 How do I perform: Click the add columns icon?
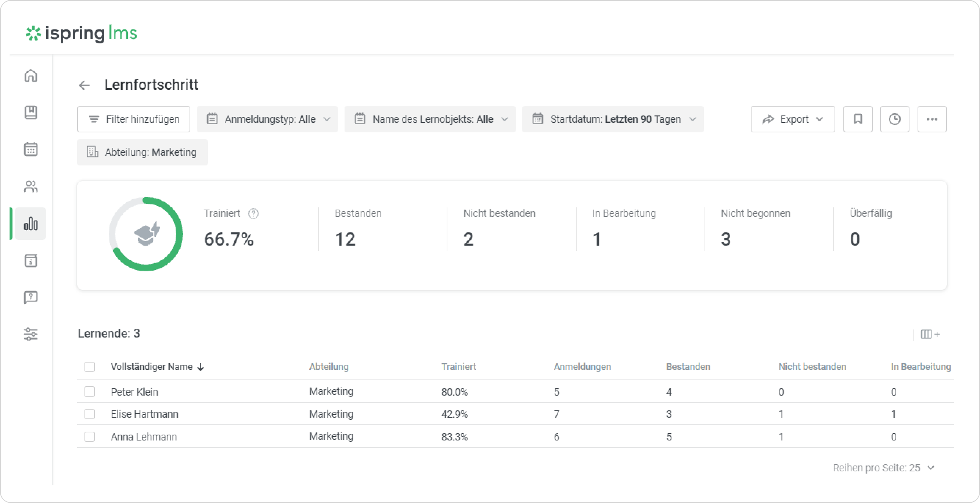pos(930,334)
